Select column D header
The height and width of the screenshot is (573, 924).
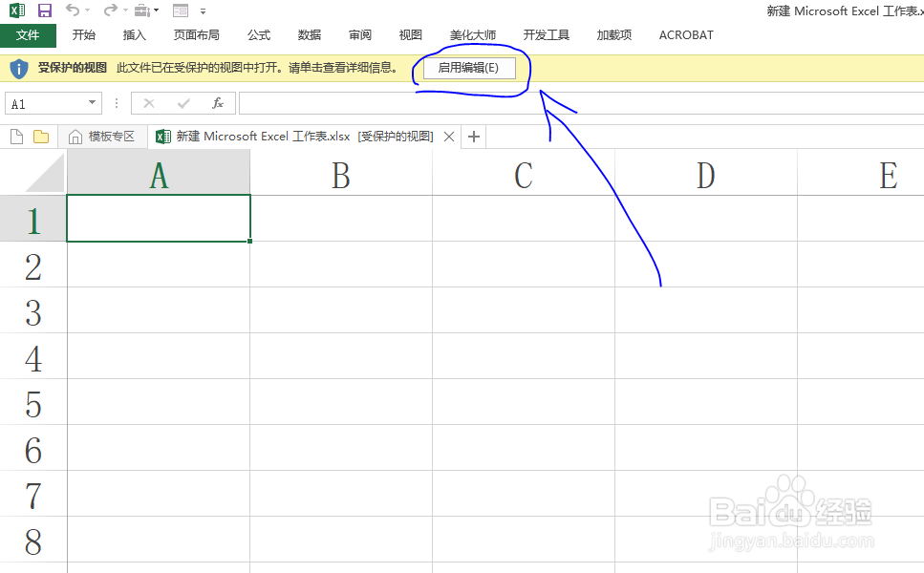[706, 171]
